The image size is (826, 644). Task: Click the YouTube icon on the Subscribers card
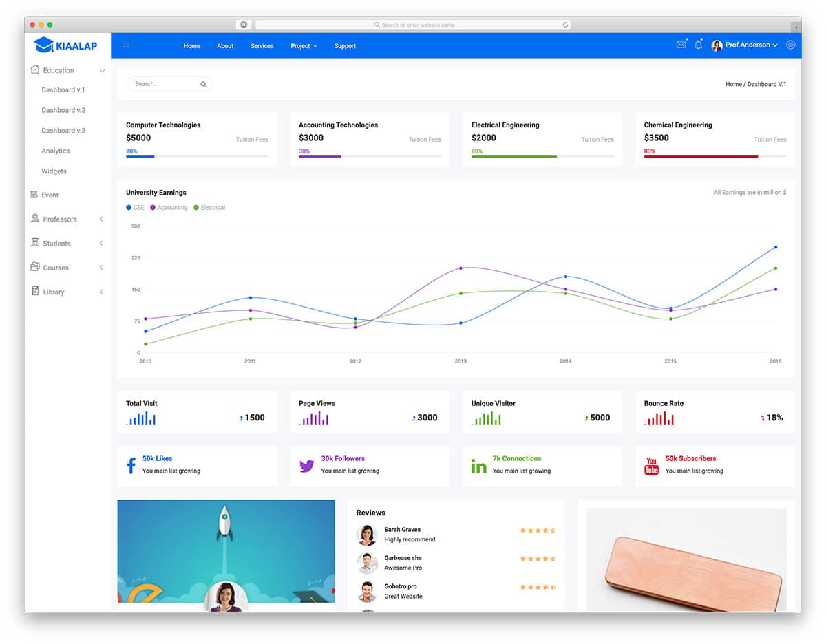click(651, 465)
